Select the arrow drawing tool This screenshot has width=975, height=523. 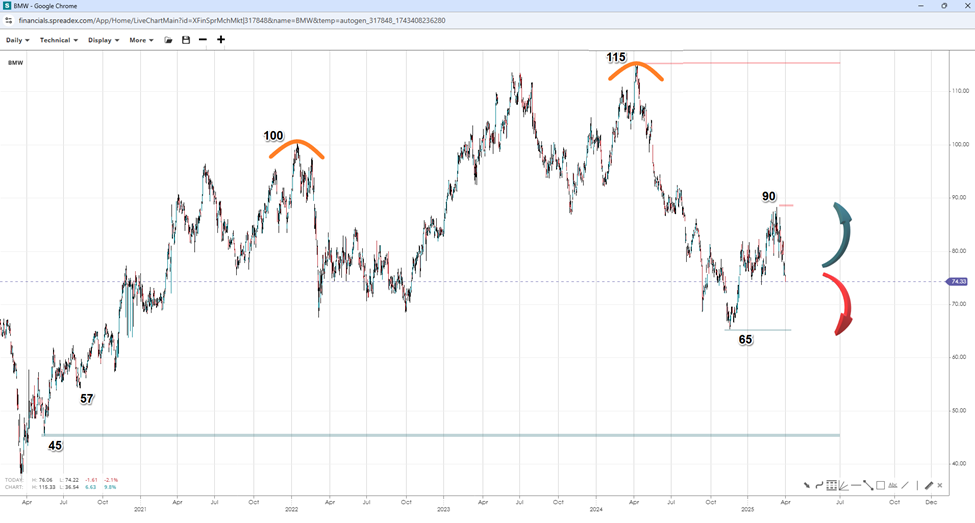807,485
